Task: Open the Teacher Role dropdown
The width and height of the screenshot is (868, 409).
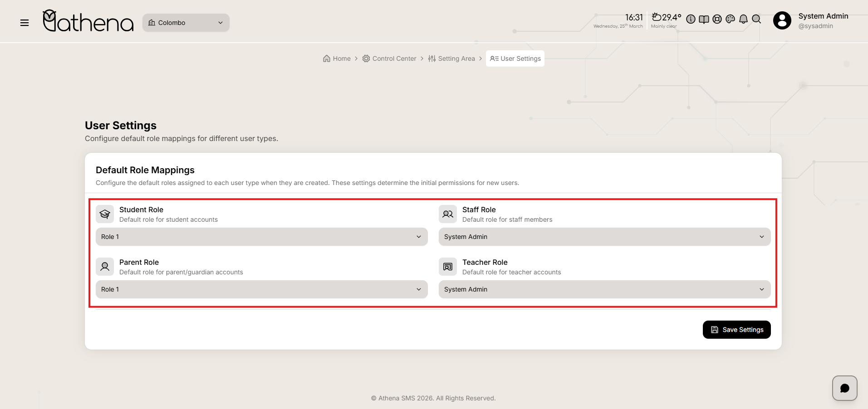Action: [x=604, y=289]
